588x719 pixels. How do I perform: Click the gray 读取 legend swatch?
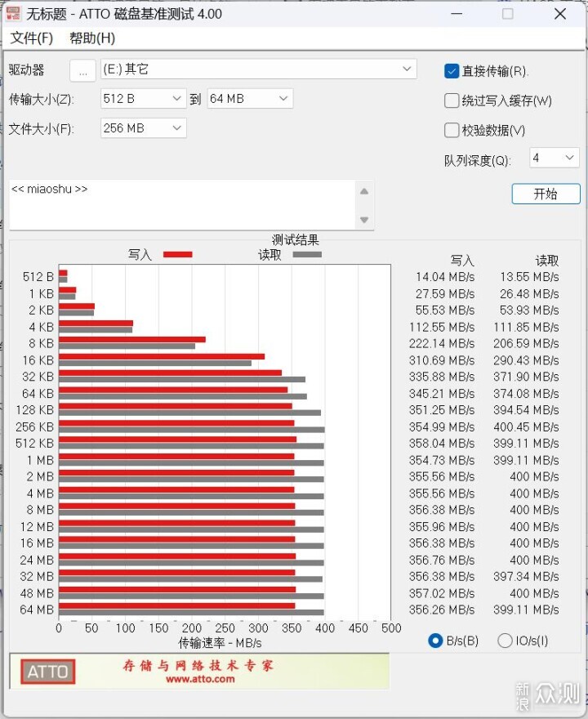307,254
